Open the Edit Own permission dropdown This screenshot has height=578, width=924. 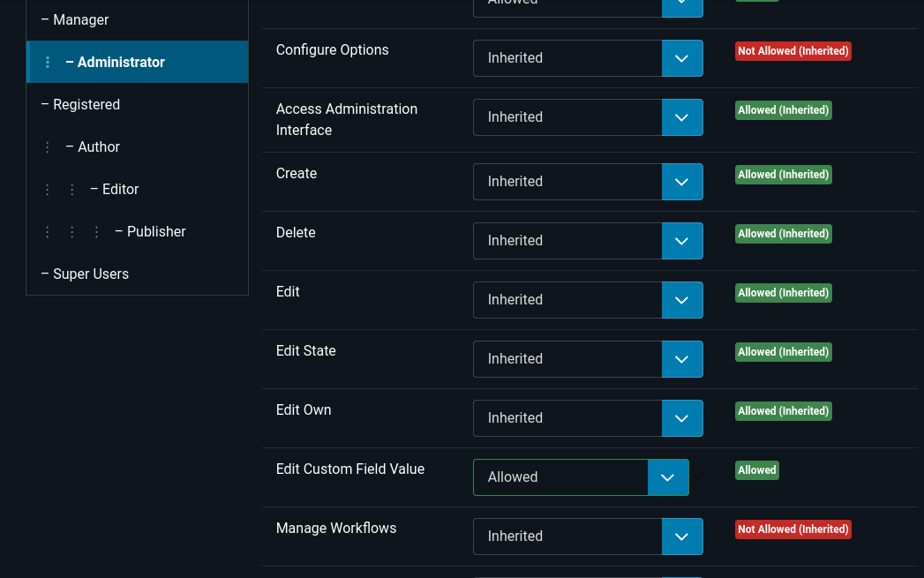[588, 418]
